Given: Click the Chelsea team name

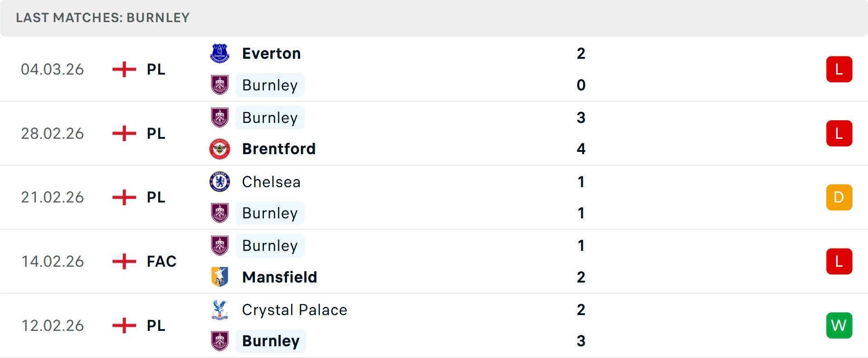Looking at the screenshot, I should 271,182.
